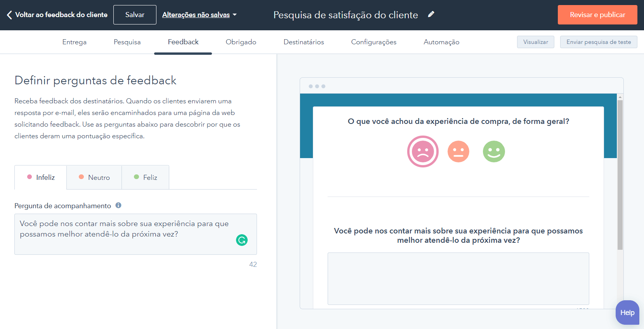Image resolution: width=644 pixels, height=329 pixels.
Task: Click the Salvar button
Action: click(135, 15)
